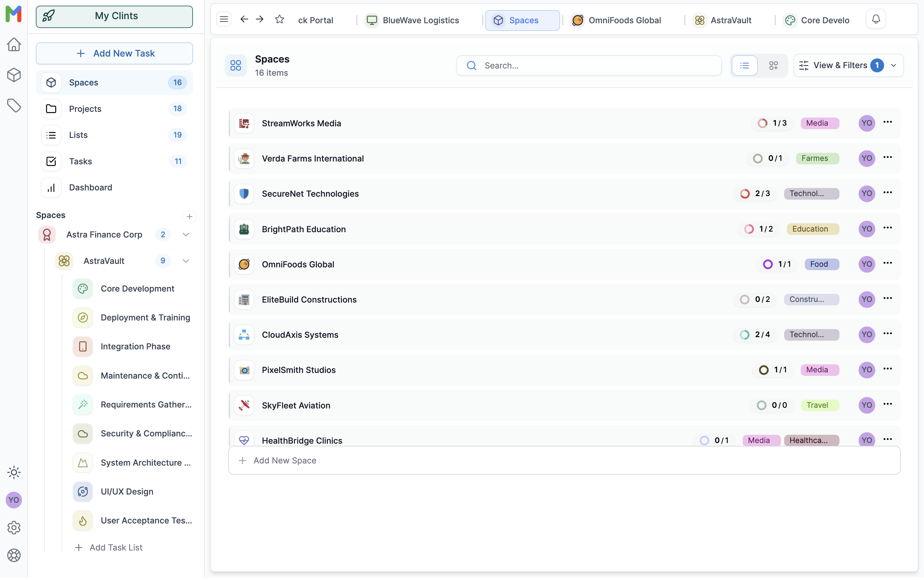Collapse the AstraVault project tree

tap(186, 261)
